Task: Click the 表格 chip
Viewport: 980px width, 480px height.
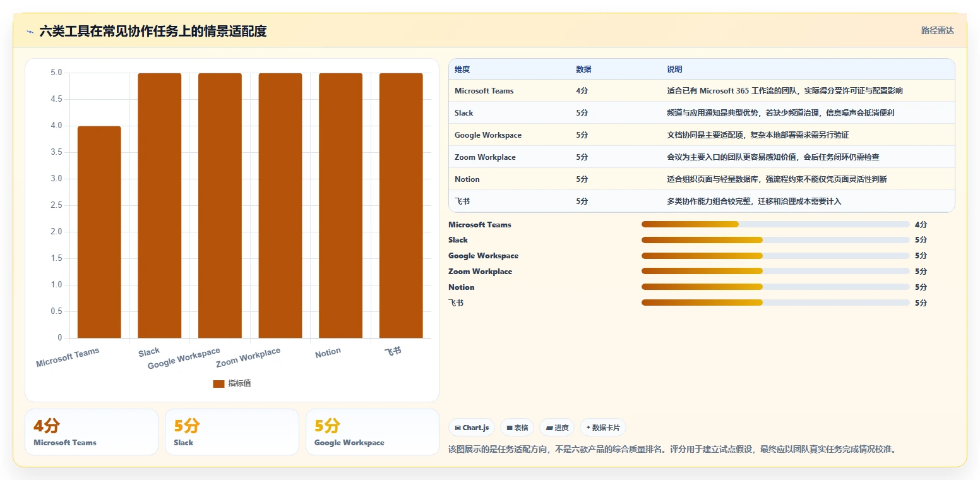Action: 517,428
